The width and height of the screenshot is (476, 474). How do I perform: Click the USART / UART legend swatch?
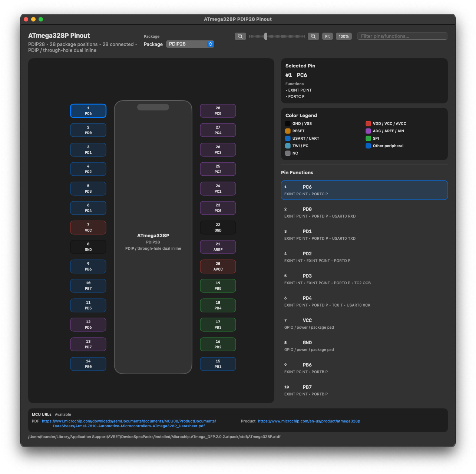288,138
